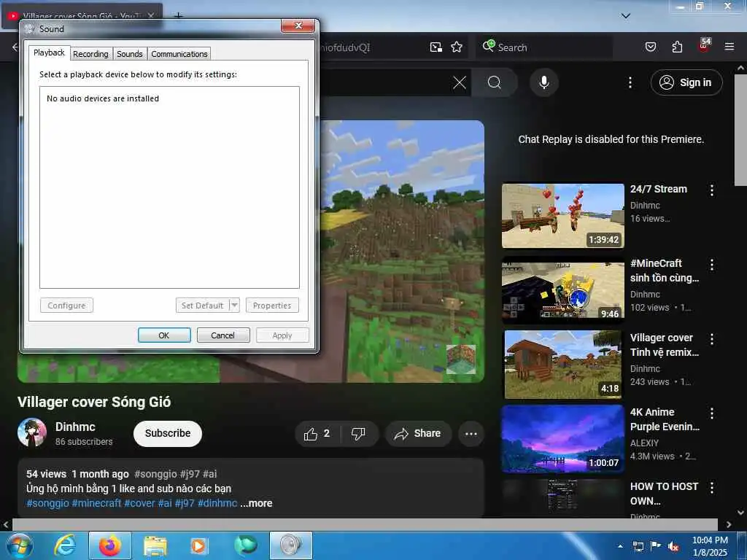The image size is (747, 560).
Task: Clear the YouTube search box with X
Action: click(x=460, y=83)
